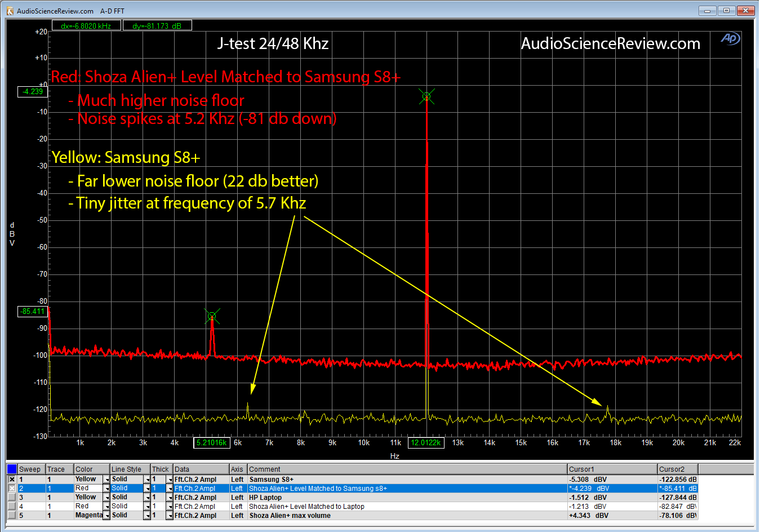Click the Axis column header

[x=238, y=469]
